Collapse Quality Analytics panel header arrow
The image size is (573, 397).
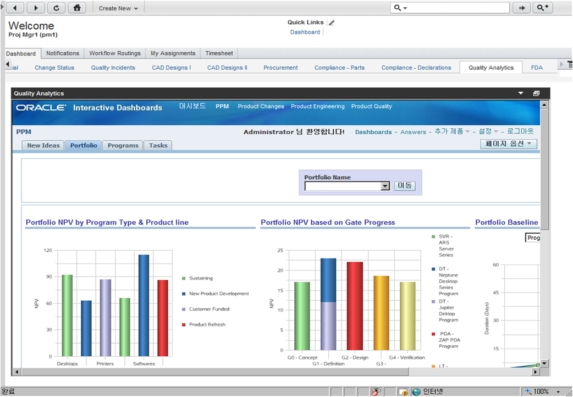tap(521, 94)
